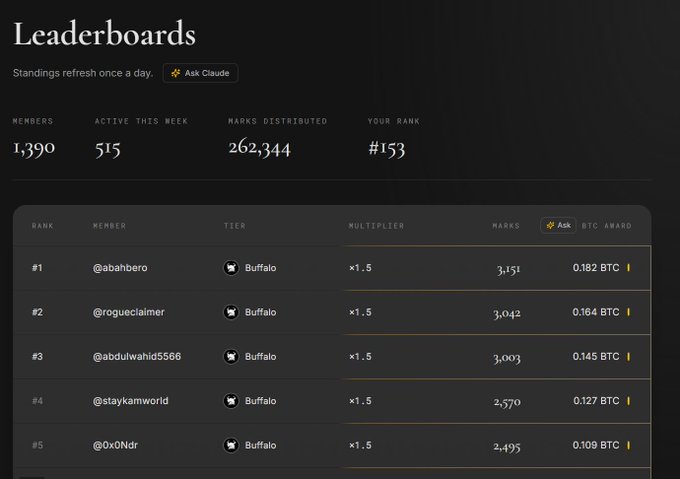The height and width of the screenshot is (479, 680).
Task: Click the MARKS column header
Action: [x=506, y=226]
